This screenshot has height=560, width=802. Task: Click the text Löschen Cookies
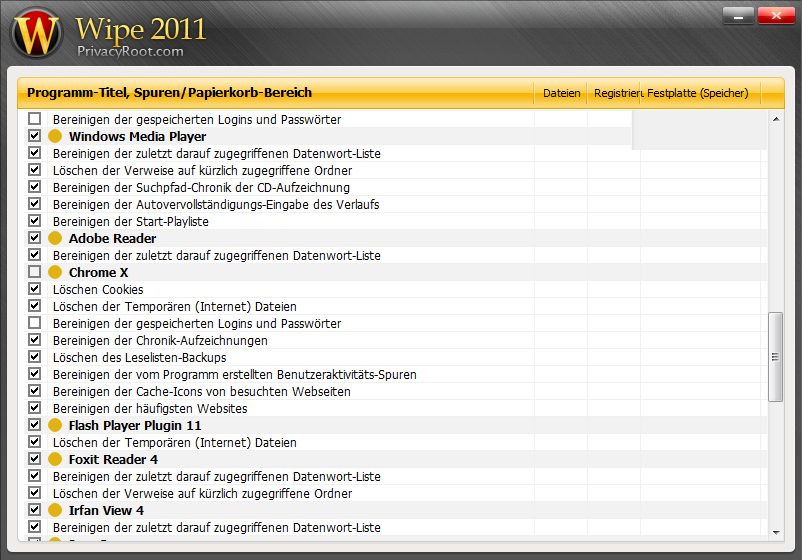(98, 289)
